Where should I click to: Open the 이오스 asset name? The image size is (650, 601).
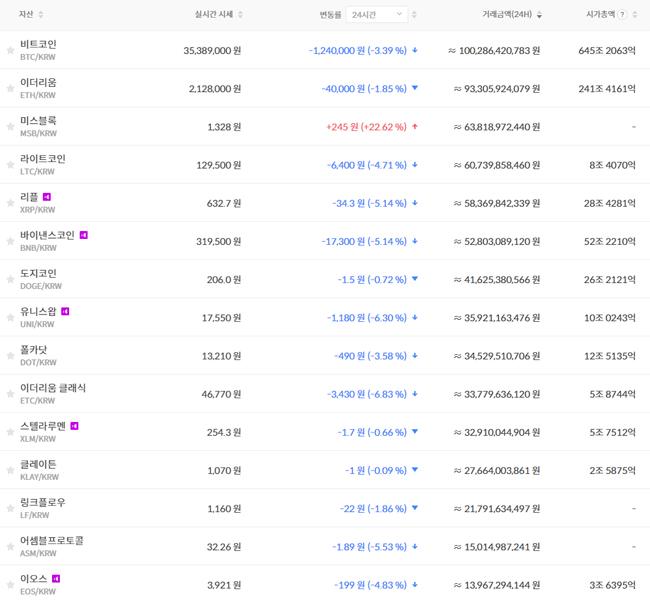34,579
